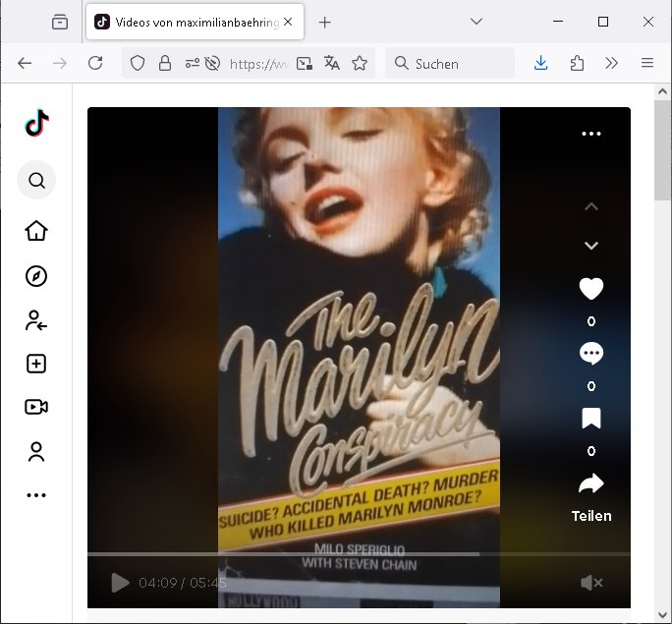Click the page scrollbar up arrow
The width and height of the screenshot is (672, 624).
662,91
